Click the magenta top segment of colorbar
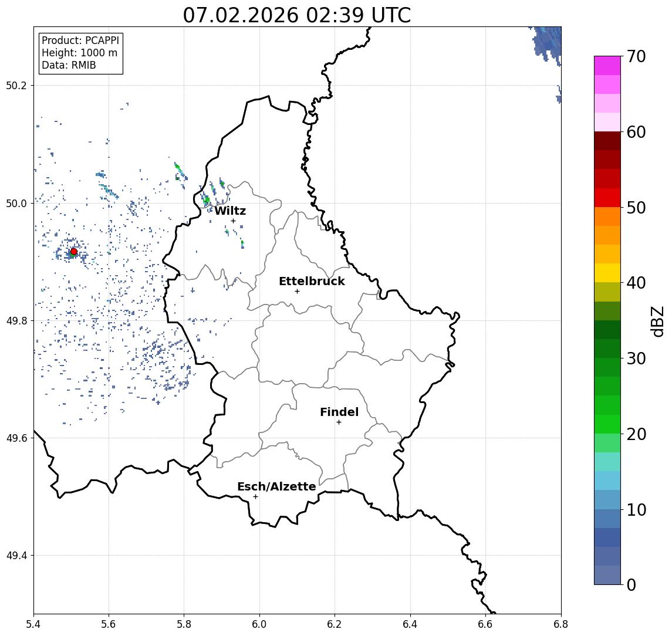 click(x=607, y=66)
